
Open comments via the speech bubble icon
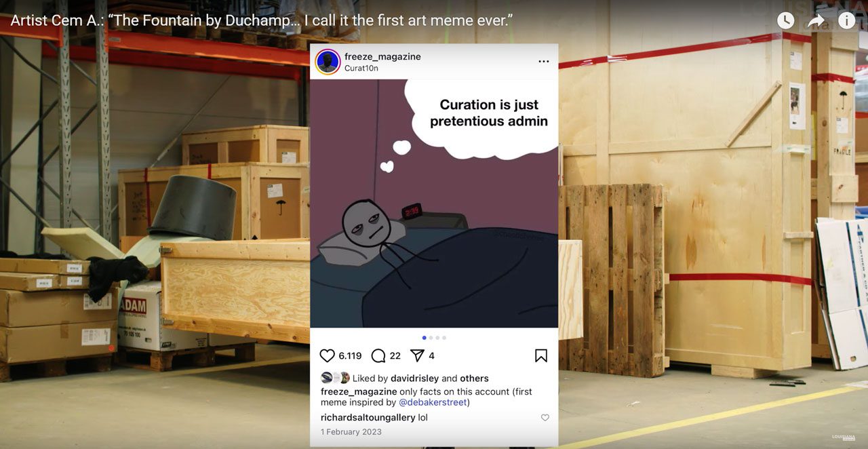pyautogui.click(x=378, y=355)
